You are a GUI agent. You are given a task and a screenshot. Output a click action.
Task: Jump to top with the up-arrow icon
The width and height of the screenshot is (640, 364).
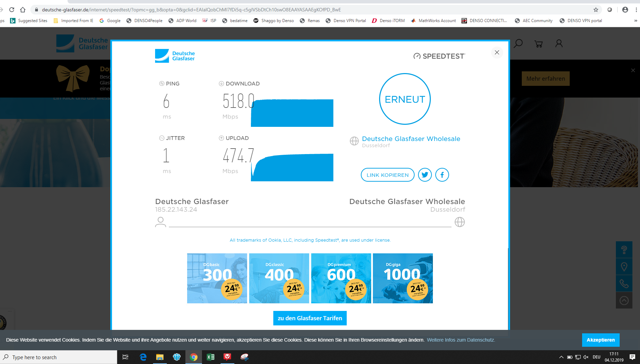click(x=624, y=300)
